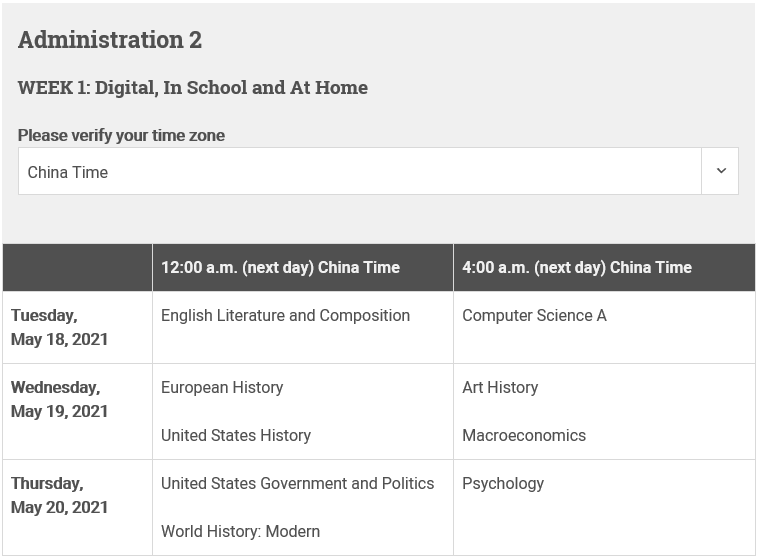Screen dimensions: 758x559
Task: Click the European History exam entry
Action: (x=222, y=388)
